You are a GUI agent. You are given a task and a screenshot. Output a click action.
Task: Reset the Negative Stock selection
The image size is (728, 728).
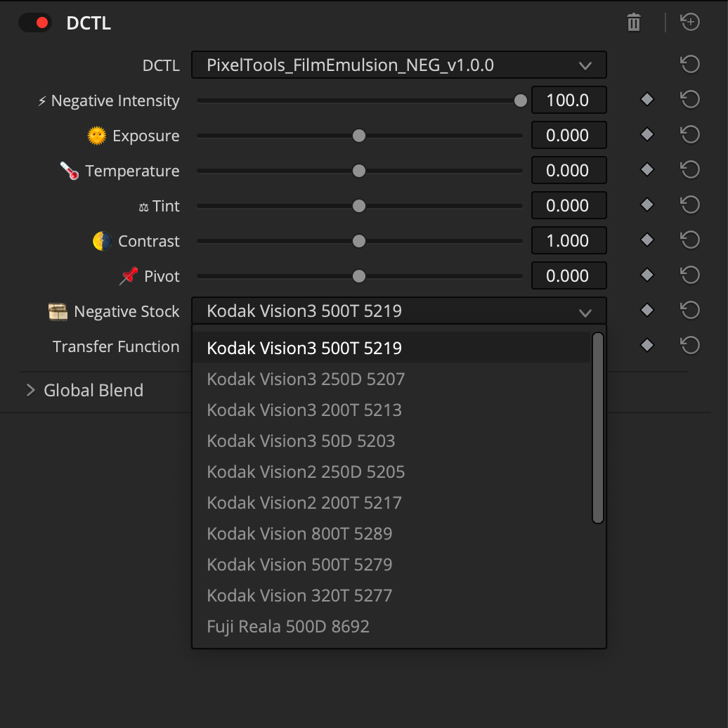[689, 310]
